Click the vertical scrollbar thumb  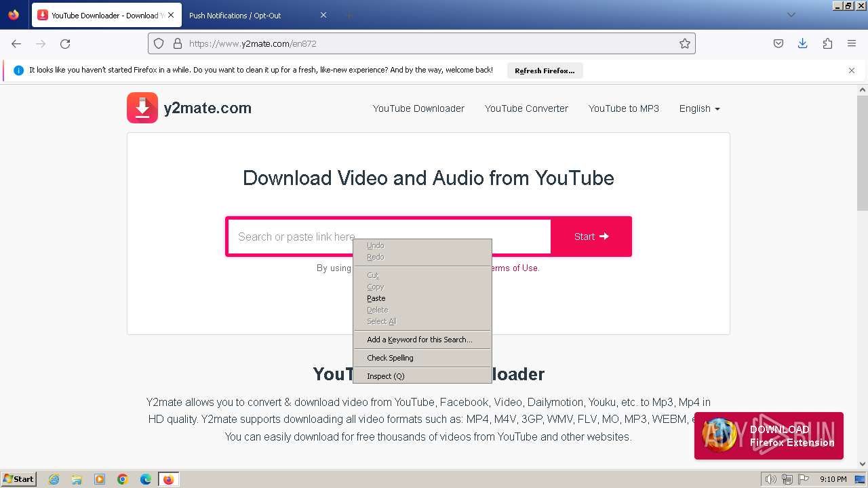click(863, 152)
